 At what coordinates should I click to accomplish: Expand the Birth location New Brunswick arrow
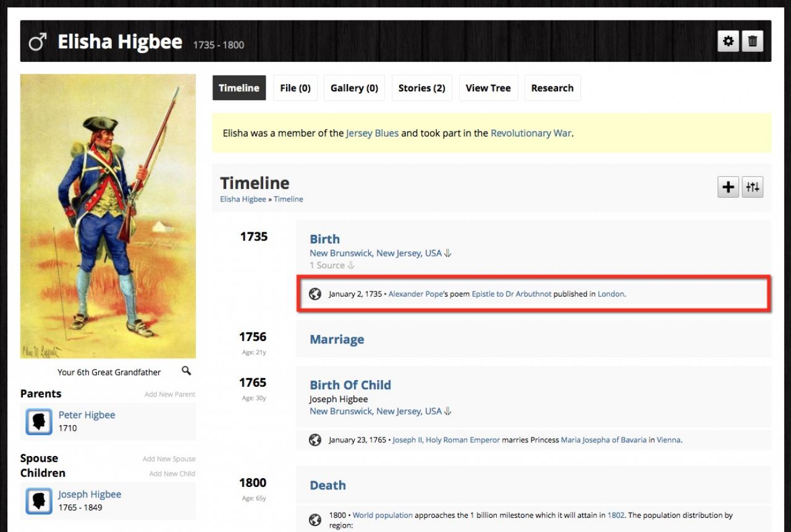(x=448, y=253)
